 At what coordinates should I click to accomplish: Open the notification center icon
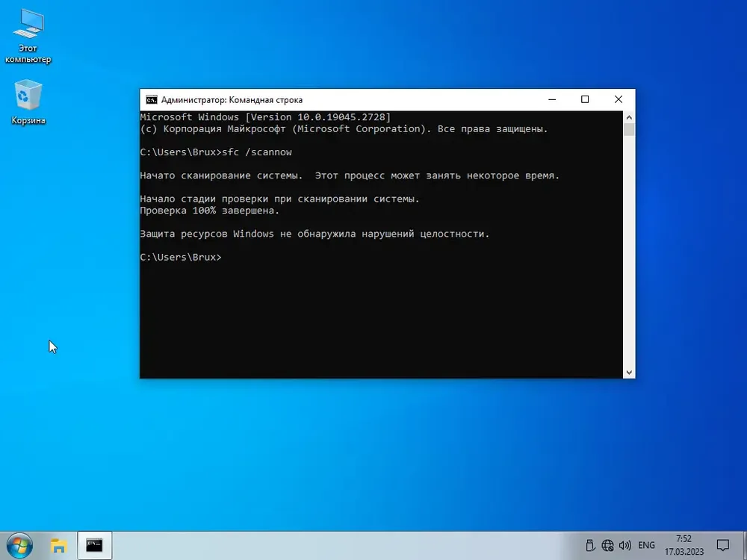click(x=722, y=545)
